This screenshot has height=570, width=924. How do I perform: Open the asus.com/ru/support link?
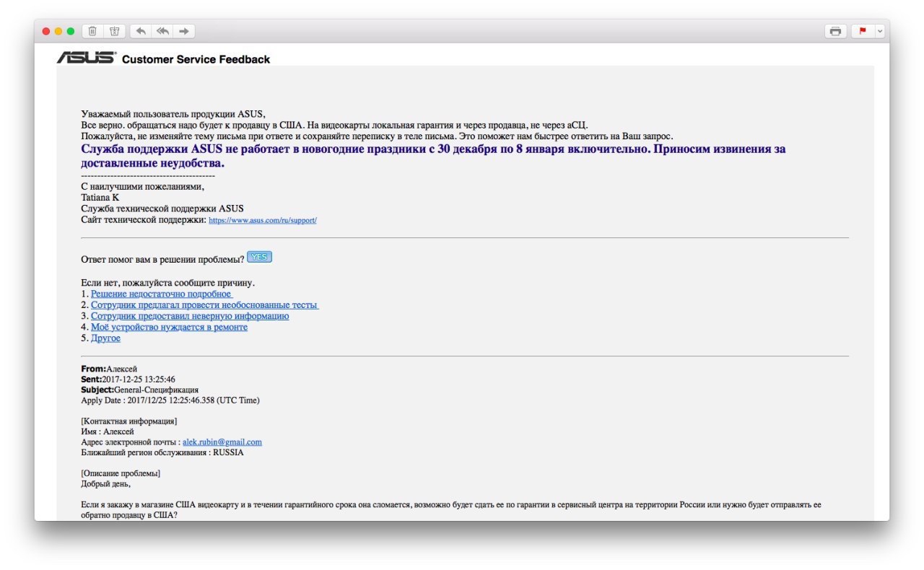[x=263, y=220]
